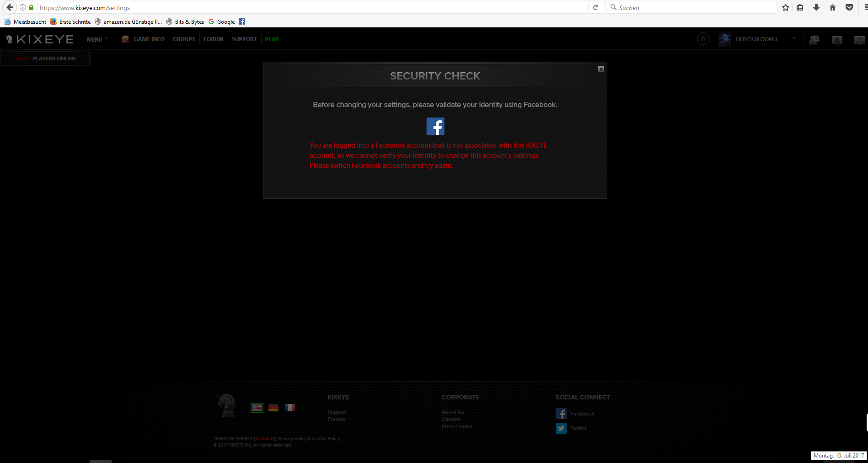Open the Firefox hamburger menu

(x=866, y=7)
